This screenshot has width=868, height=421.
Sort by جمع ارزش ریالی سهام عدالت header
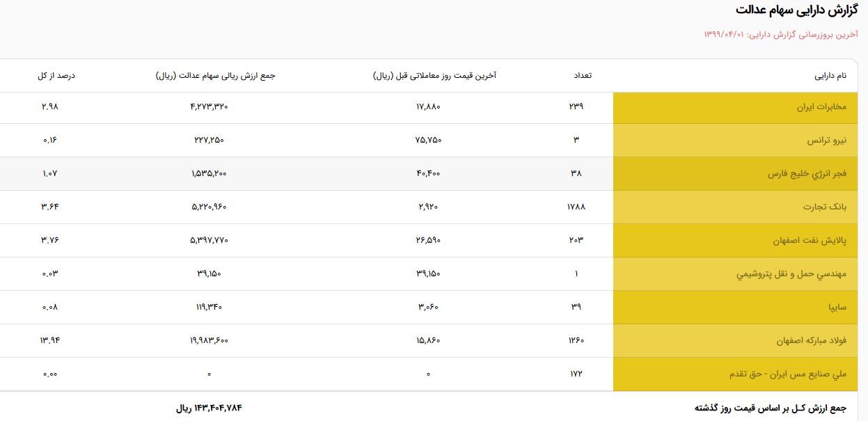[216, 75]
